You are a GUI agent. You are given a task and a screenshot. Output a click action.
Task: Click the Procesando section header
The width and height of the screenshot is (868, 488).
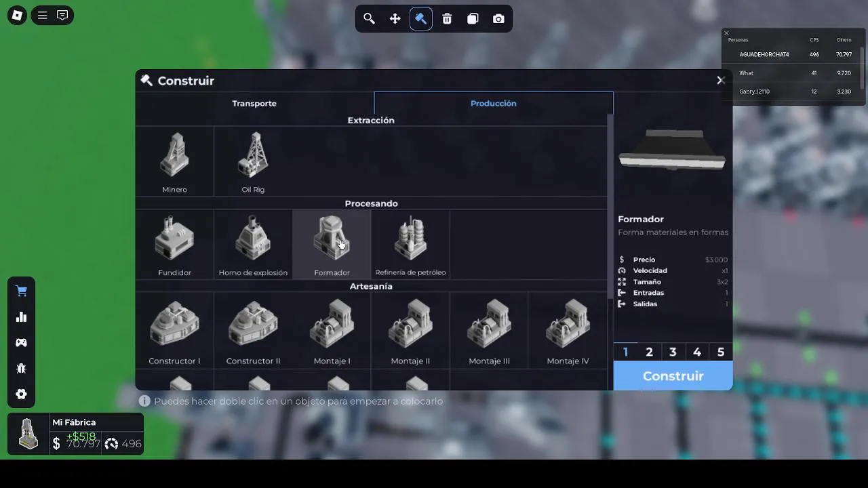[x=371, y=203]
